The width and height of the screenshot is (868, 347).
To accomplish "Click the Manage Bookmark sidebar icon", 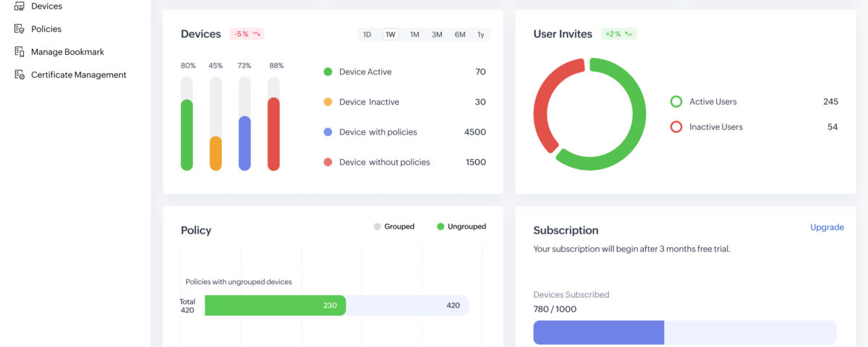I will [x=20, y=52].
